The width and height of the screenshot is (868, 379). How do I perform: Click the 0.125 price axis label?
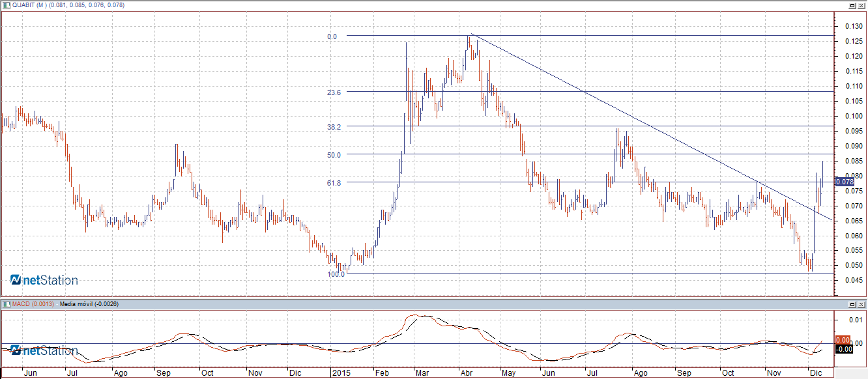click(x=854, y=41)
